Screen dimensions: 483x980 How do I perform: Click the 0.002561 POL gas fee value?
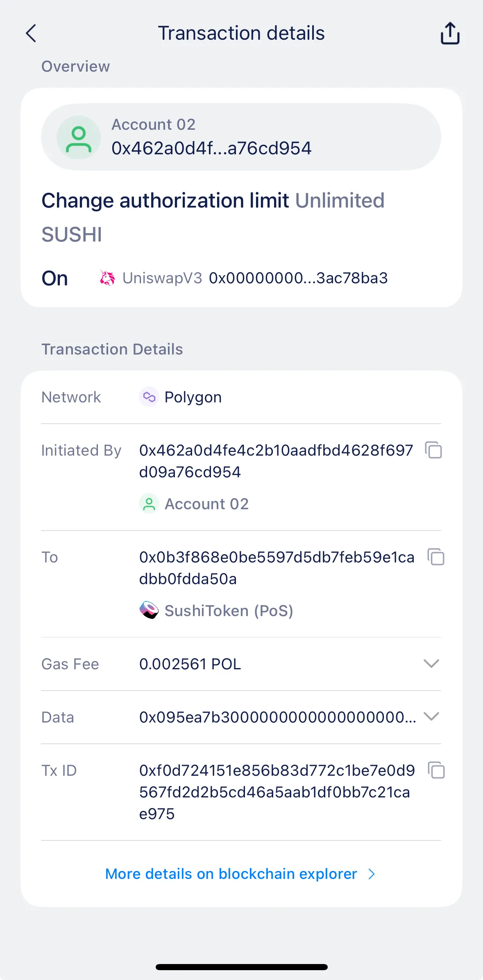pyautogui.click(x=190, y=664)
